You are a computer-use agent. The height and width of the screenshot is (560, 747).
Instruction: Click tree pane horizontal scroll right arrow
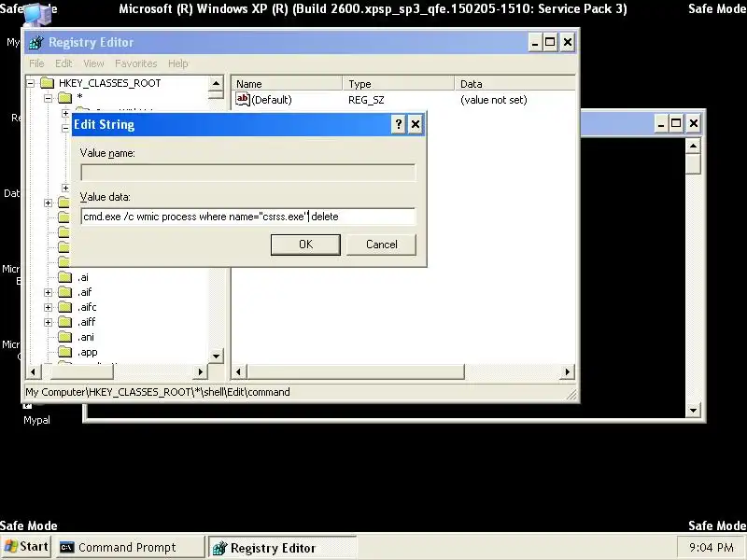[x=201, y=371]
